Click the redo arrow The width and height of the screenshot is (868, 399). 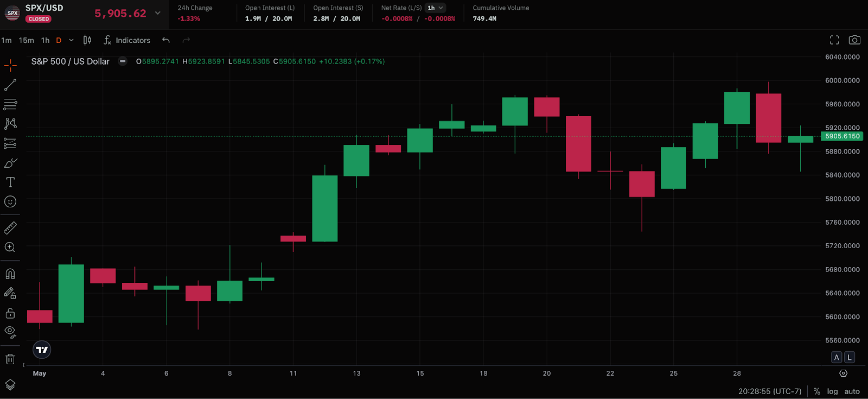186,40
